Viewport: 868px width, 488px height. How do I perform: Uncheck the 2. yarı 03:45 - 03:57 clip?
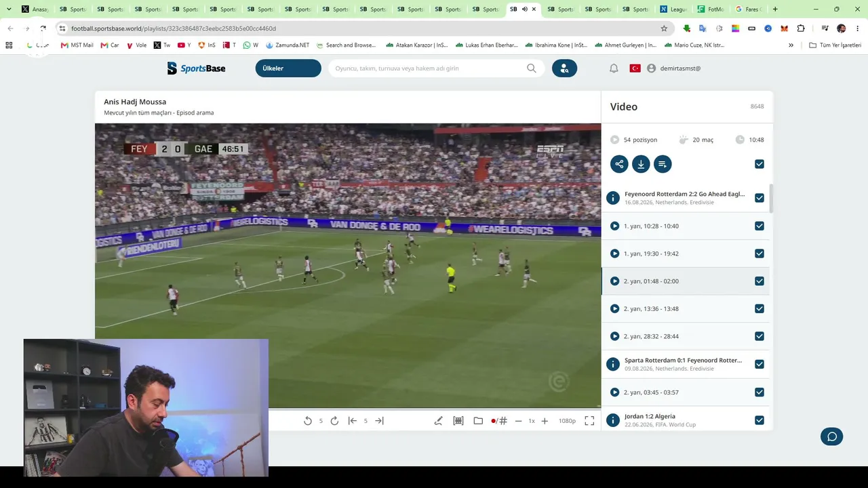point(759,392)
